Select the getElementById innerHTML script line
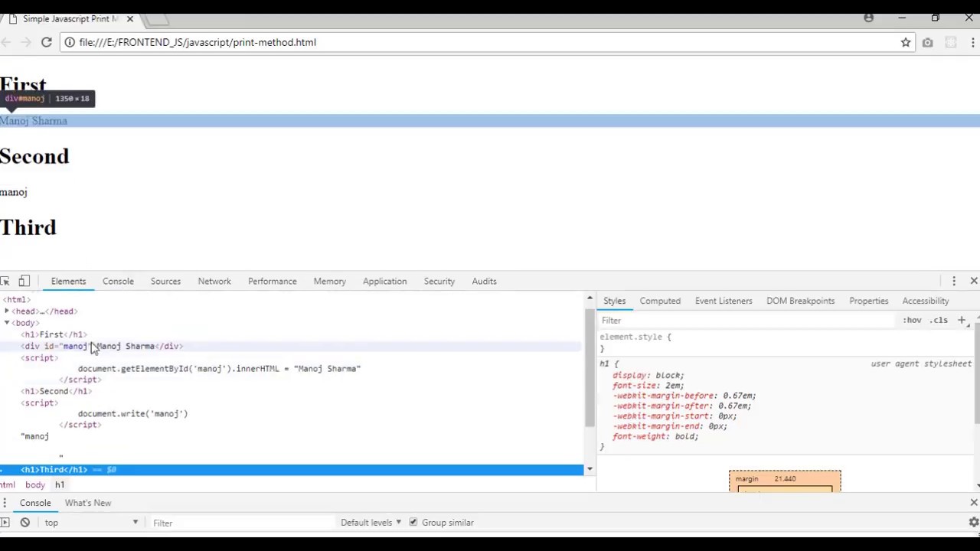This screenshot has height=551, width=980. tap(219, 369)
